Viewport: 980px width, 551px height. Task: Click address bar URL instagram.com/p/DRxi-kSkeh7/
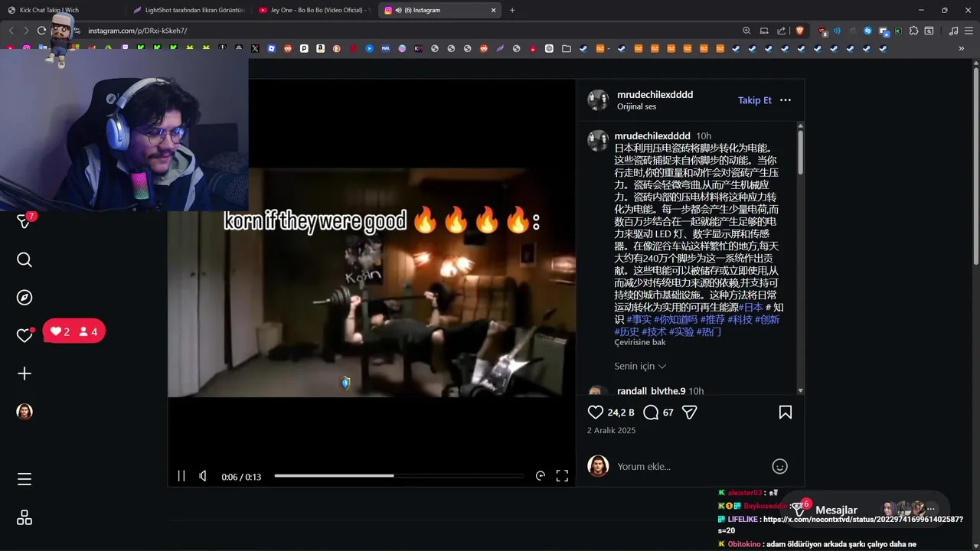(x=137, y=31)
